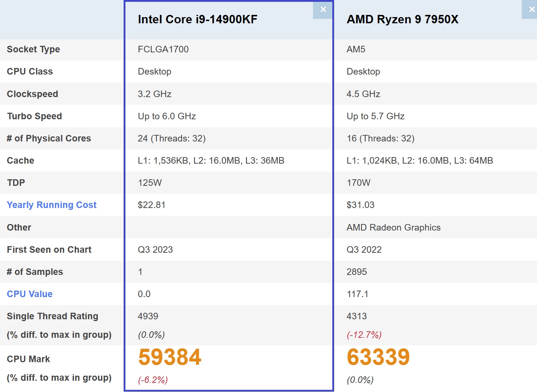Click the Up to 6.0 GHz value
Screen dimensions: 537x392
tap(167, 116)
